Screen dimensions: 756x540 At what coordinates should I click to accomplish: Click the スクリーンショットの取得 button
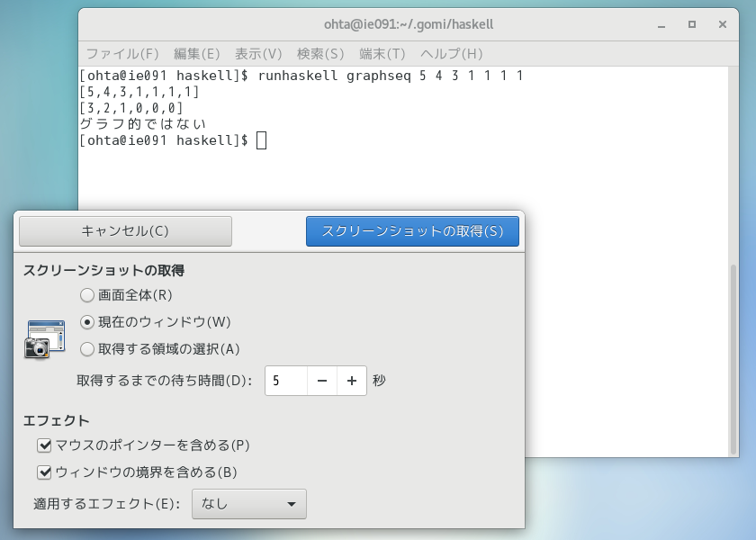click(x=412, y=231)
